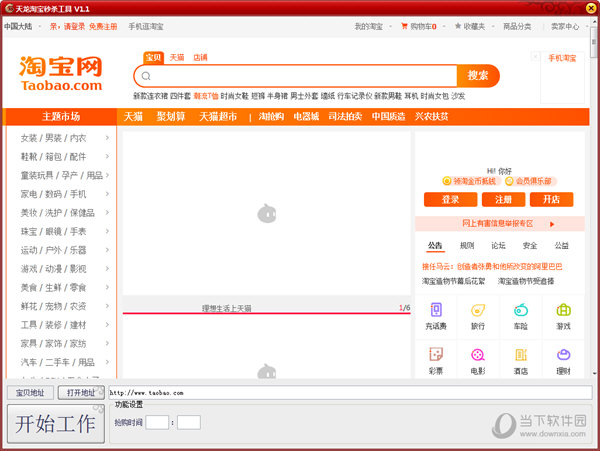Close the 手机淘宝 panel with its X

[535, 57]
